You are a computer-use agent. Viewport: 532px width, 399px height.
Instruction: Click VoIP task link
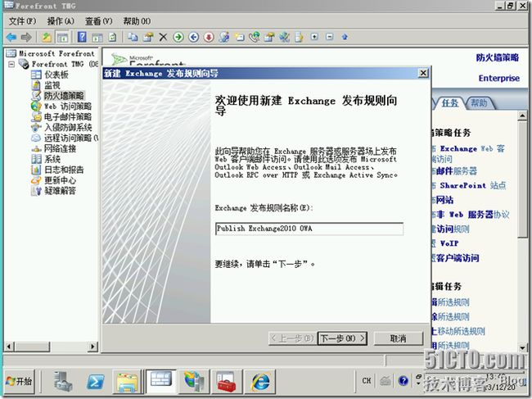click(445, 243)
